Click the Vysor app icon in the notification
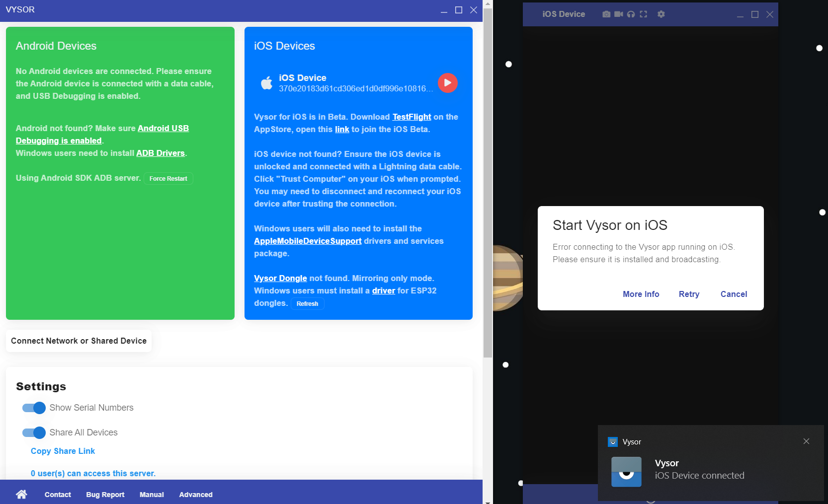Image resolution: width=828 pixels, height=504 pixels. 626,472
